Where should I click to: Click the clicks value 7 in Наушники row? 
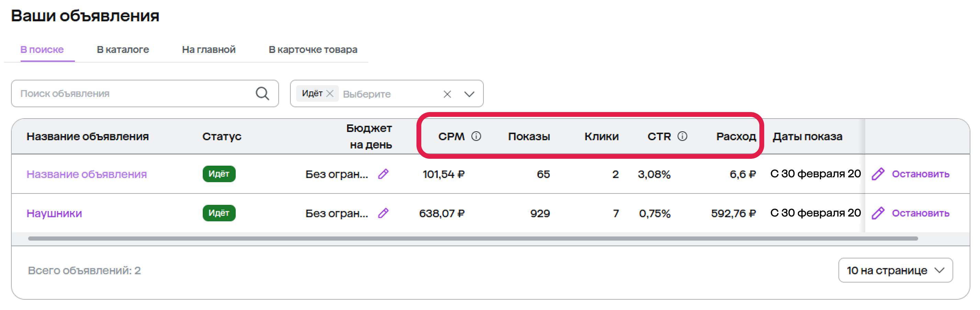[x=615, y=213]
